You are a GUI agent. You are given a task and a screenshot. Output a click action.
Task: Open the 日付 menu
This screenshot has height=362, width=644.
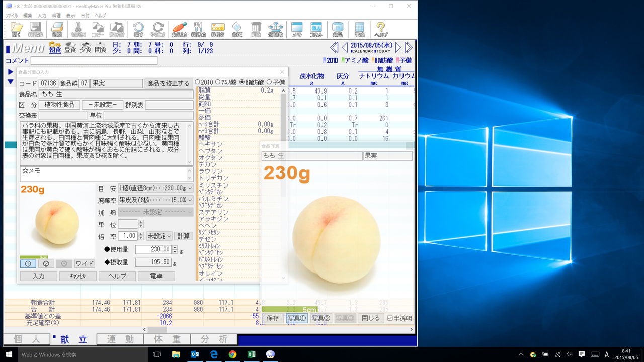click(85, 16)
